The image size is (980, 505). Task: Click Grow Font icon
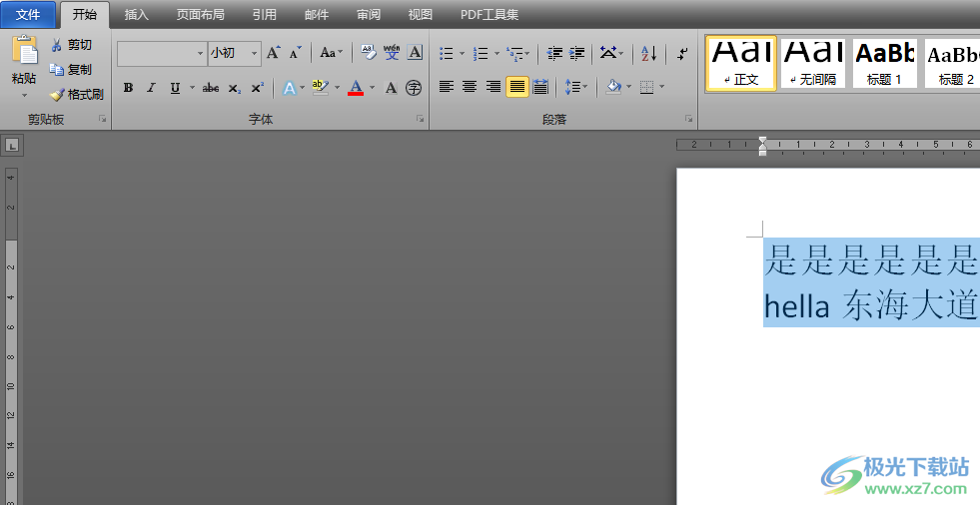274,53
